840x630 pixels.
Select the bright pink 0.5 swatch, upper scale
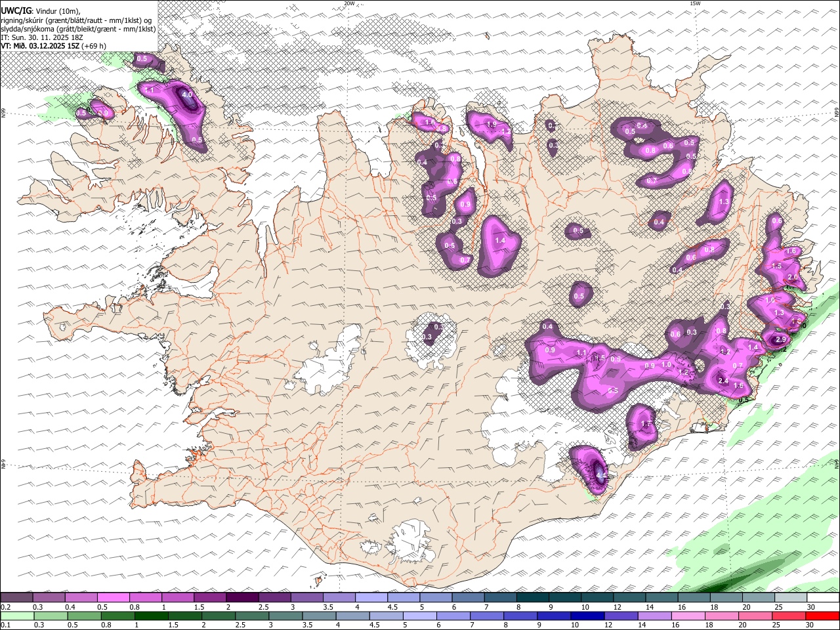(113, 598)
